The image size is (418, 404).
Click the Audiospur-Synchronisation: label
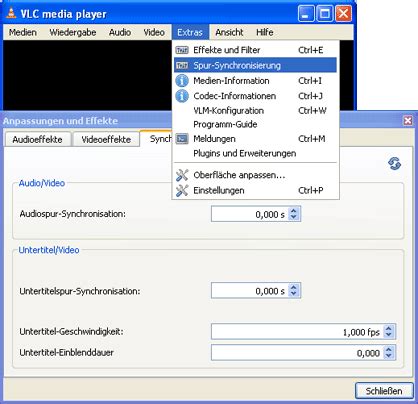coord(73,214)
